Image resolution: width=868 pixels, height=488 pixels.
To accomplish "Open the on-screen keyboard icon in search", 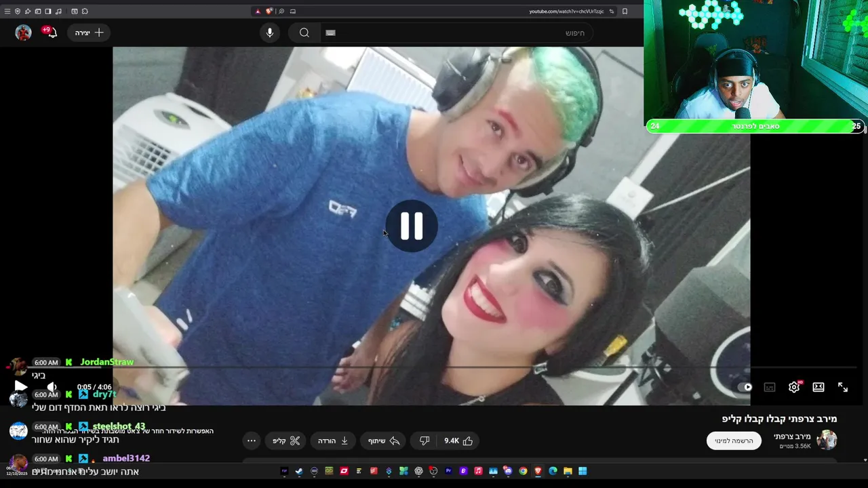I will (x=331, y=33).
